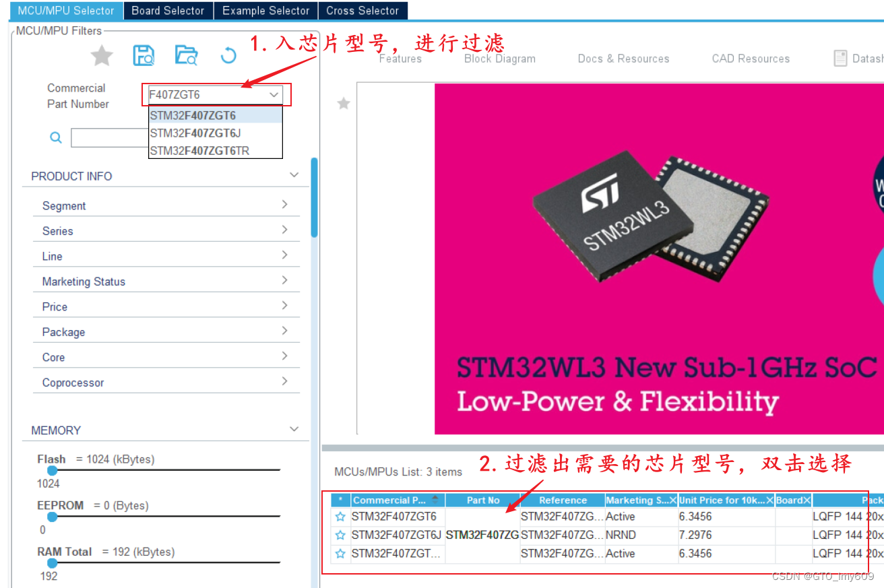Click the search text field beside magnifier
Viewport: 884px width, 588px height.
pyautogui.click(x=109, y=137)
